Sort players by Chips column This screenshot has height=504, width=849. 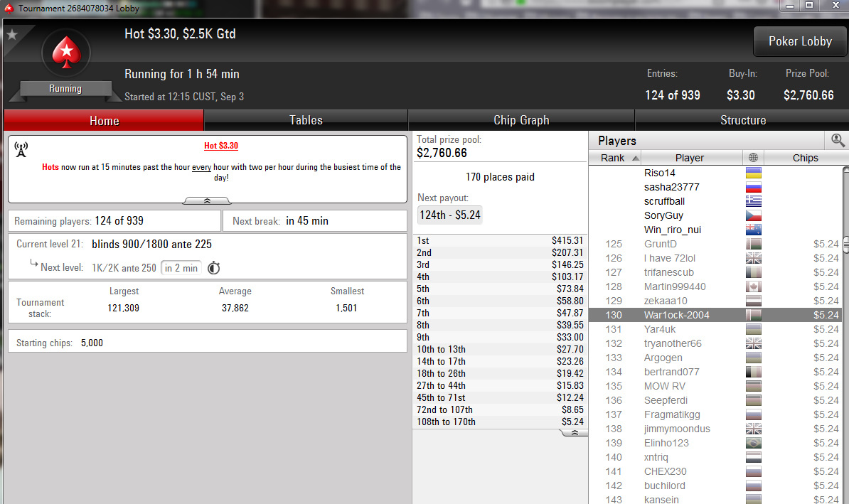click(x=805, y=158)
